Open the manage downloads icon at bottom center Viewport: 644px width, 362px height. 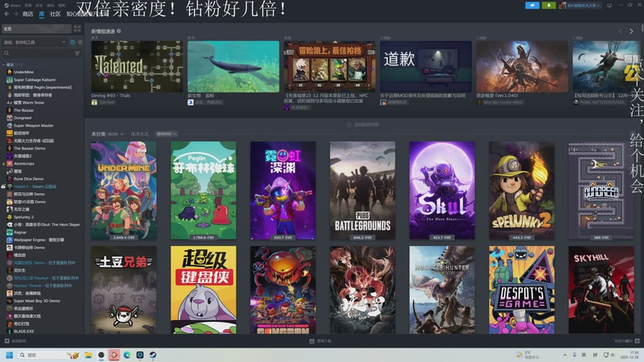coord(312,341)
